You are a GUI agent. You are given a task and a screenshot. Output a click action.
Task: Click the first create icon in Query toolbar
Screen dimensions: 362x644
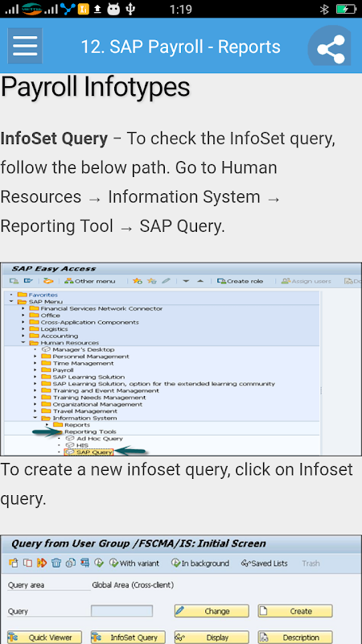click(x=14, y=563)
